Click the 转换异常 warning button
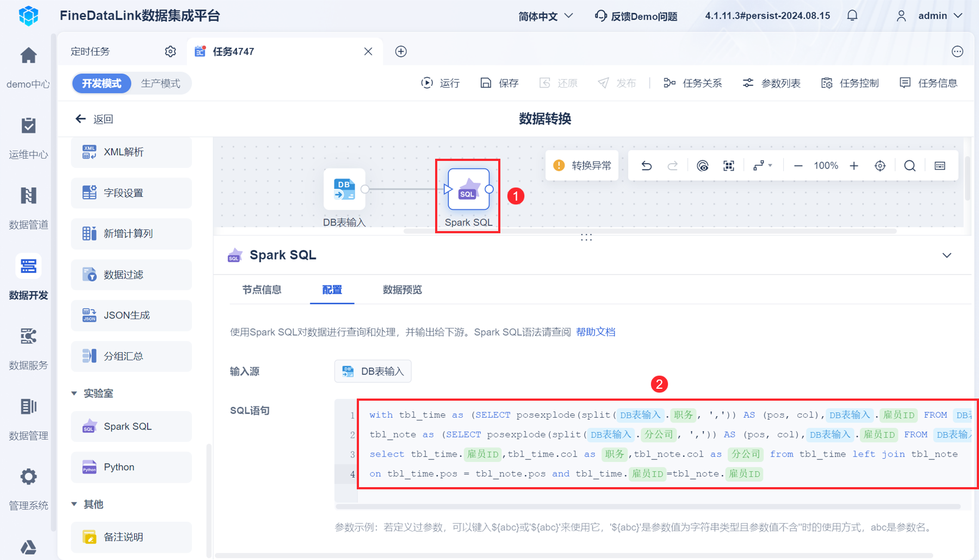 (582, 166)
